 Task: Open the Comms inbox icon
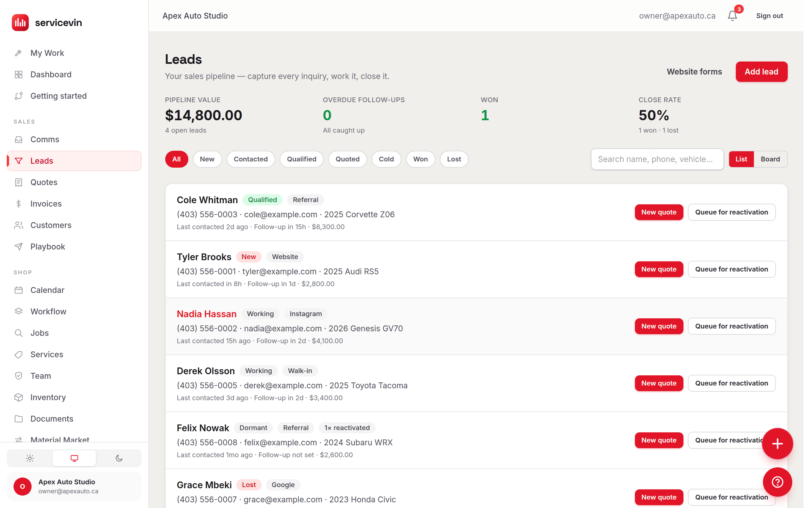point(18,139)
